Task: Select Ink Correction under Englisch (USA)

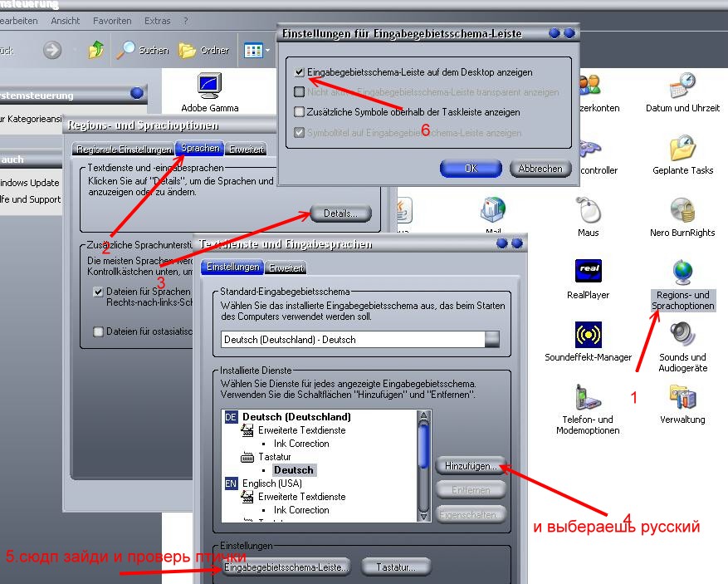Action: coord(301,510)
